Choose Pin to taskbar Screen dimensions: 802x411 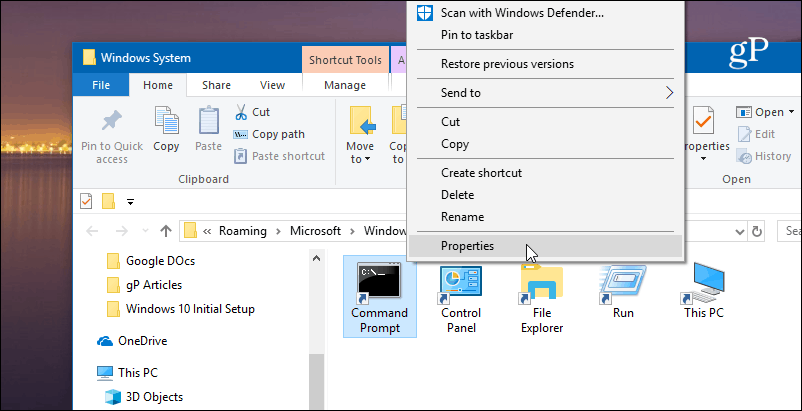[545, 35]
